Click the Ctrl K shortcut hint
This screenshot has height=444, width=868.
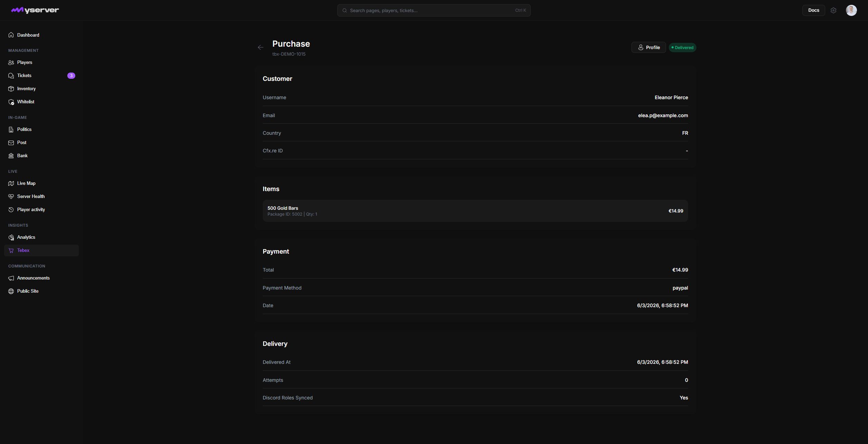click(x=520, y=10)
